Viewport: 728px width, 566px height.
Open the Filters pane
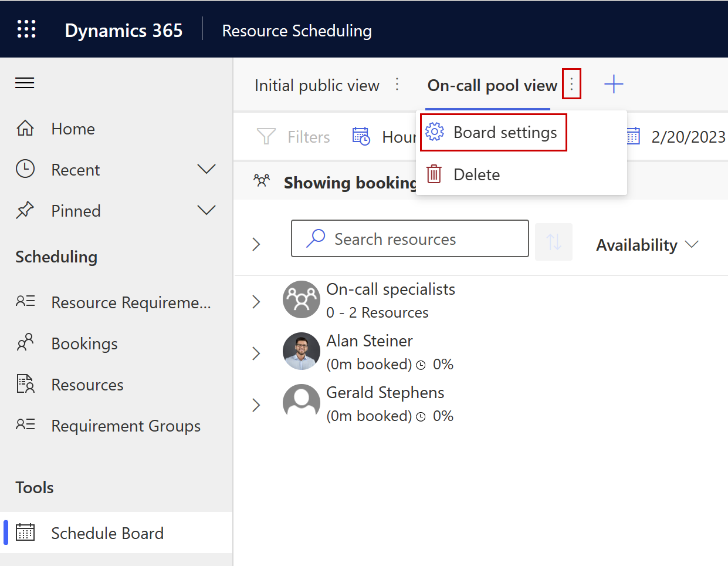point(293,137)
